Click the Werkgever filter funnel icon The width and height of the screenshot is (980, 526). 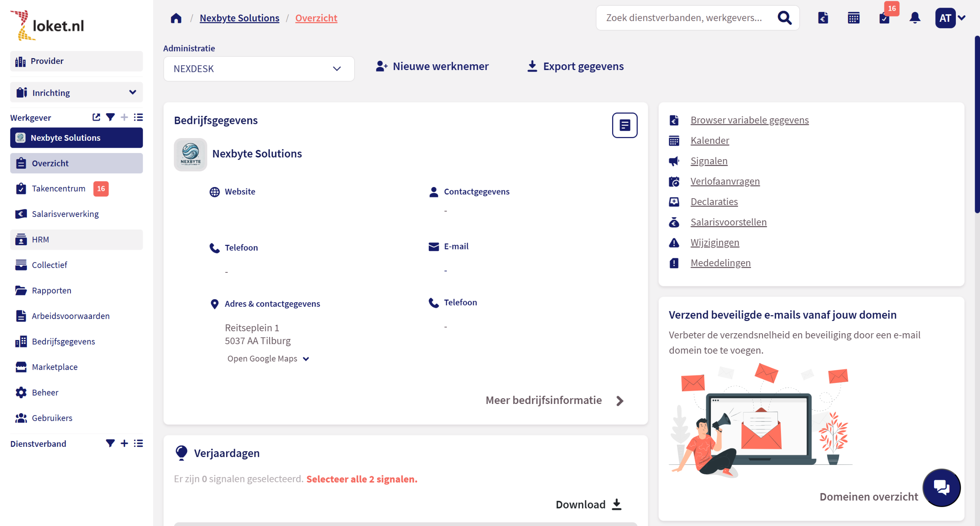[110, 117]
